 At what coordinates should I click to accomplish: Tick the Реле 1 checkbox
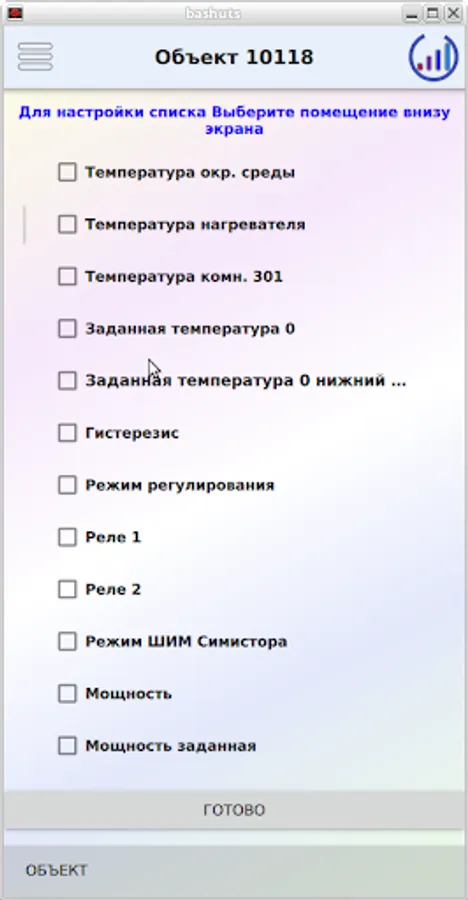67,537
